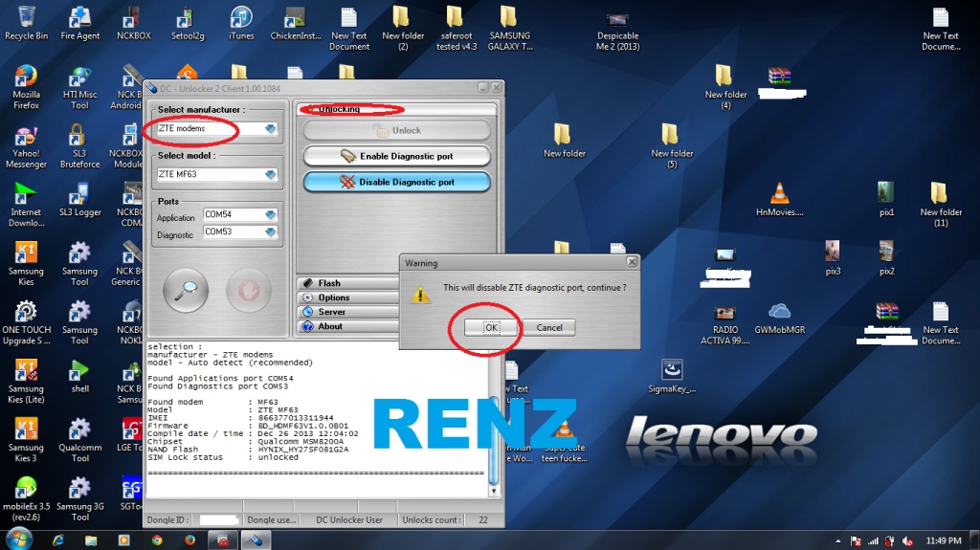980x550 pixels.
Task: Open the Diagnostic port COM53 dropdown
Action: point(270,231)
